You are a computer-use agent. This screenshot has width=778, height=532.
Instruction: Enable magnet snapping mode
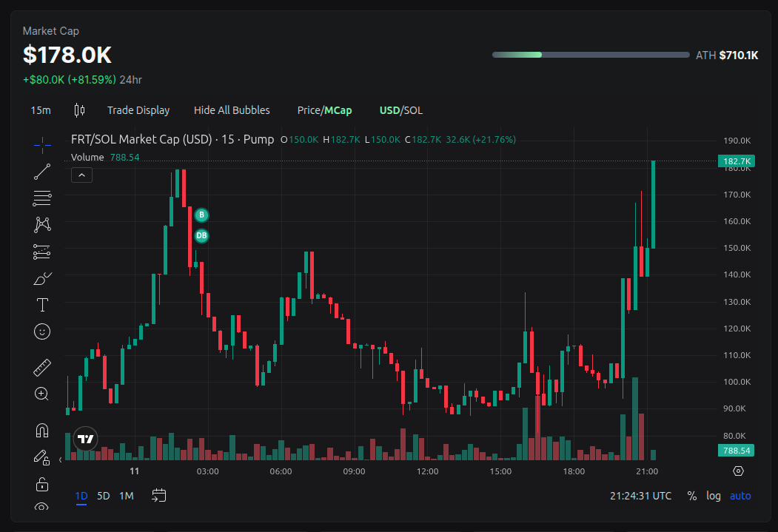coord(41,429)
